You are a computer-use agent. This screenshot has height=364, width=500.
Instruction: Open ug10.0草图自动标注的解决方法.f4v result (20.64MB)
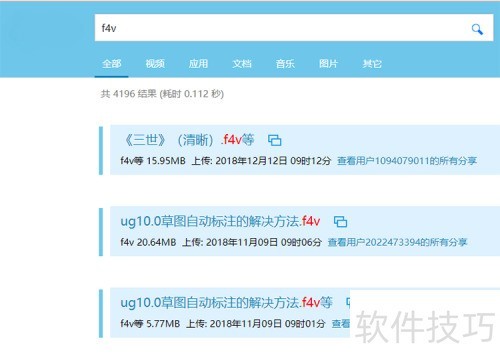coord(220,221)
